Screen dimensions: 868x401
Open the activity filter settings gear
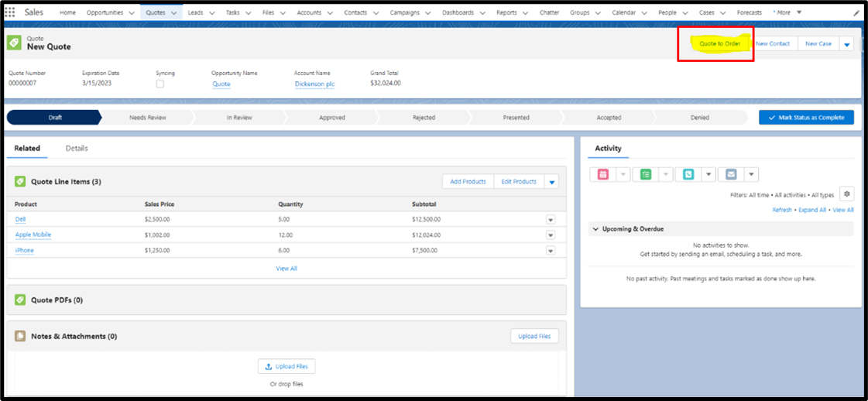[847, 194]
